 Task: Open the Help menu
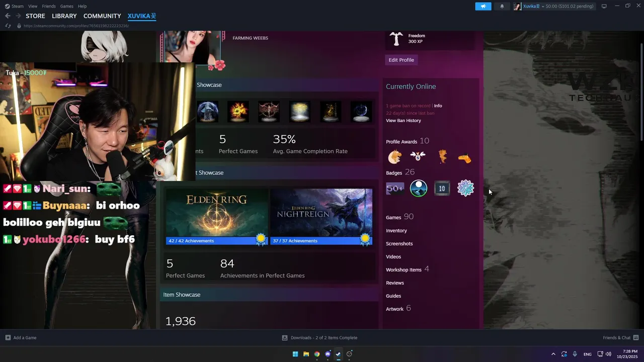tap(83, 6)
